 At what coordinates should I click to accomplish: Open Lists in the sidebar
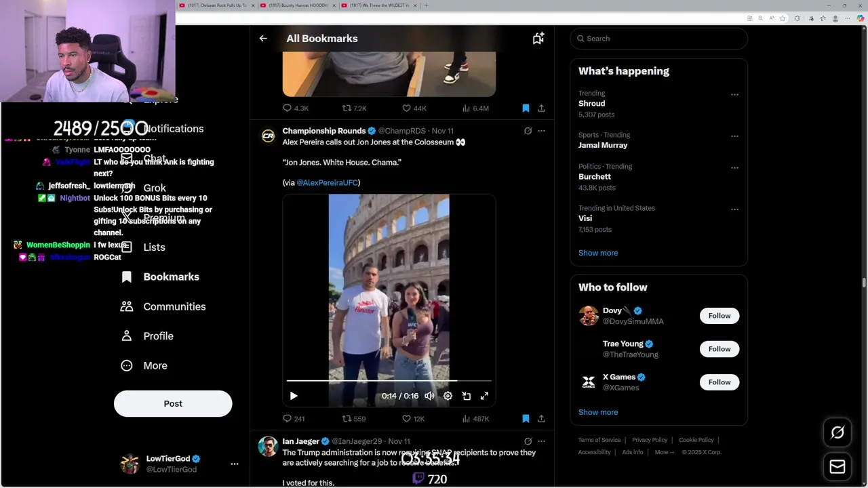(154, 247)
